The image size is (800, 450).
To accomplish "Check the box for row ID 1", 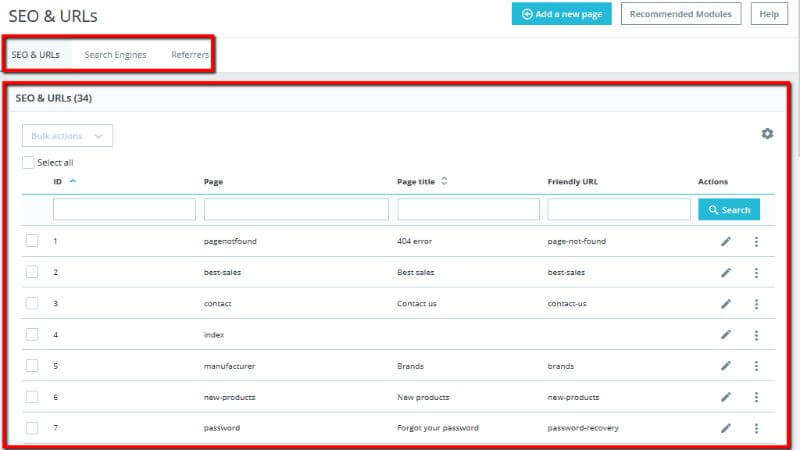I will pos(32,240).
